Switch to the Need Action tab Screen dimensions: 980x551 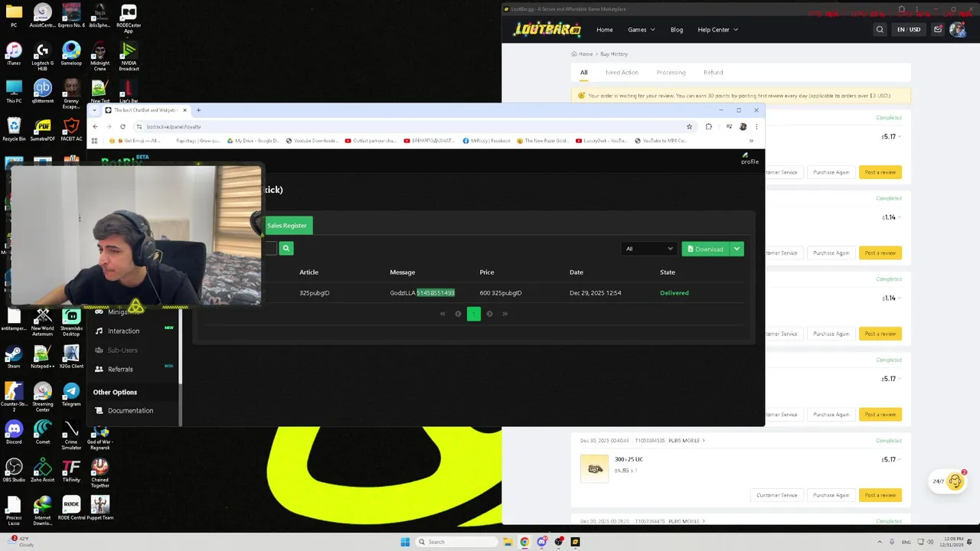pyautogui.click(x=622, y=73)
